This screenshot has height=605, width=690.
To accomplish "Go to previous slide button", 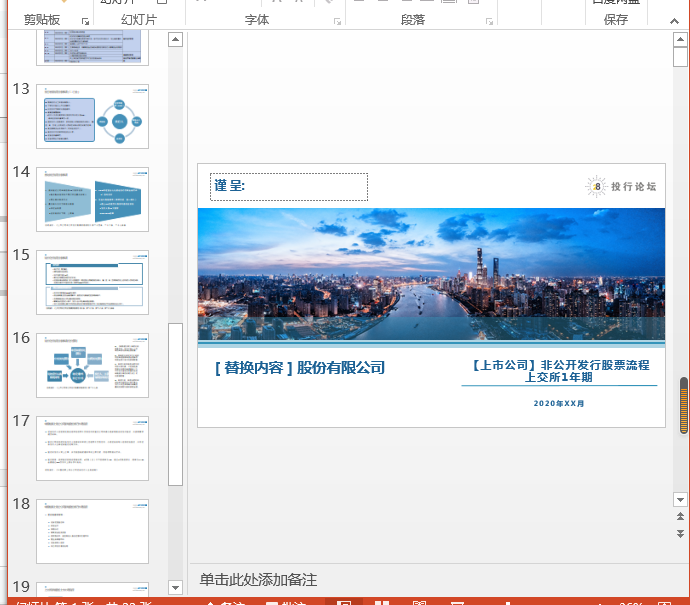I will coord(680,517).
